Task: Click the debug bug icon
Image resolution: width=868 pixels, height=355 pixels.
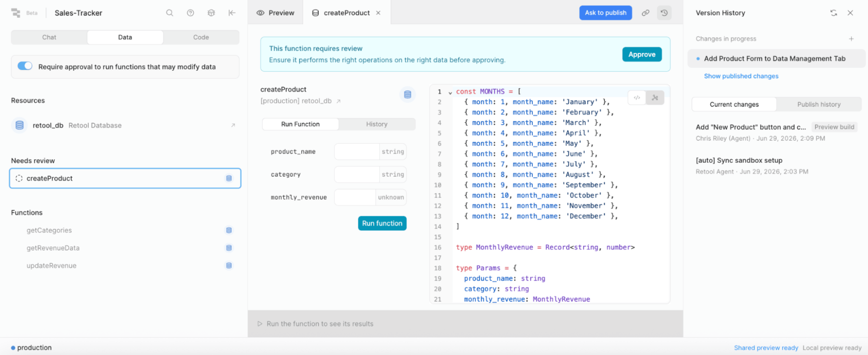Action: pyautogui.click(x=211, y=13)
